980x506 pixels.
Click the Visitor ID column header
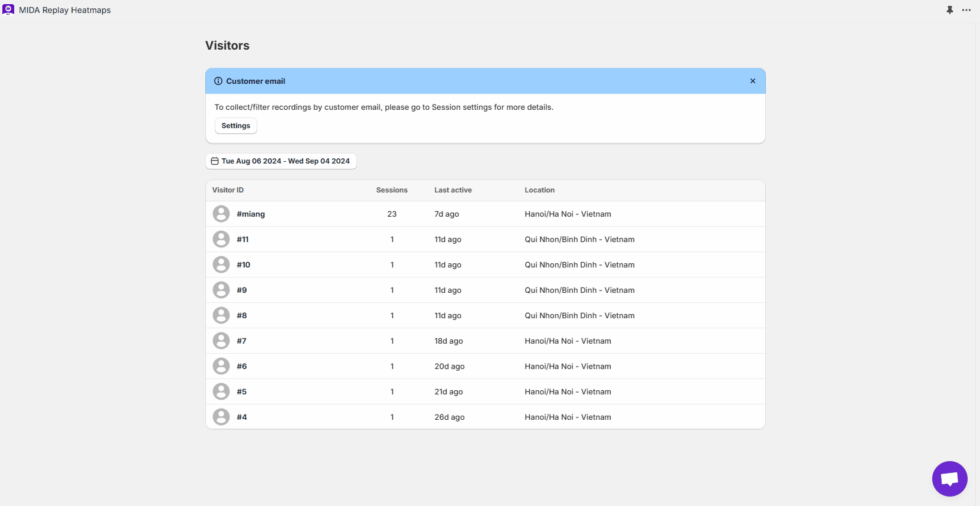(228, 190)
